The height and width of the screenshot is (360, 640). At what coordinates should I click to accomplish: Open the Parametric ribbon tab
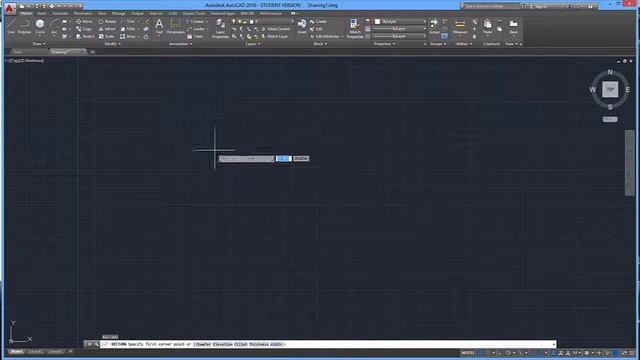(83, 13)
